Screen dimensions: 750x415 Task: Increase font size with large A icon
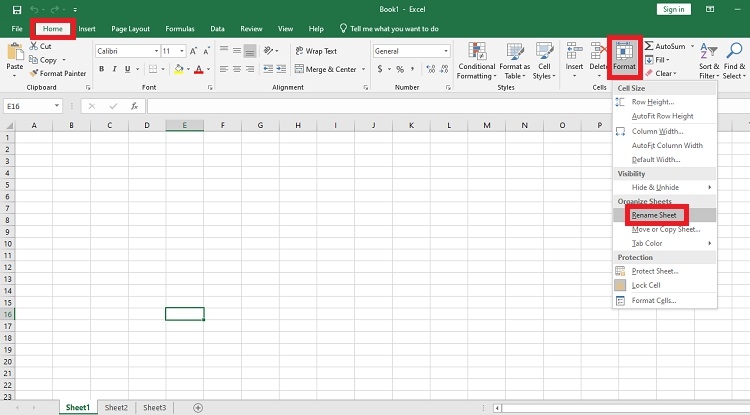point(193,51)
